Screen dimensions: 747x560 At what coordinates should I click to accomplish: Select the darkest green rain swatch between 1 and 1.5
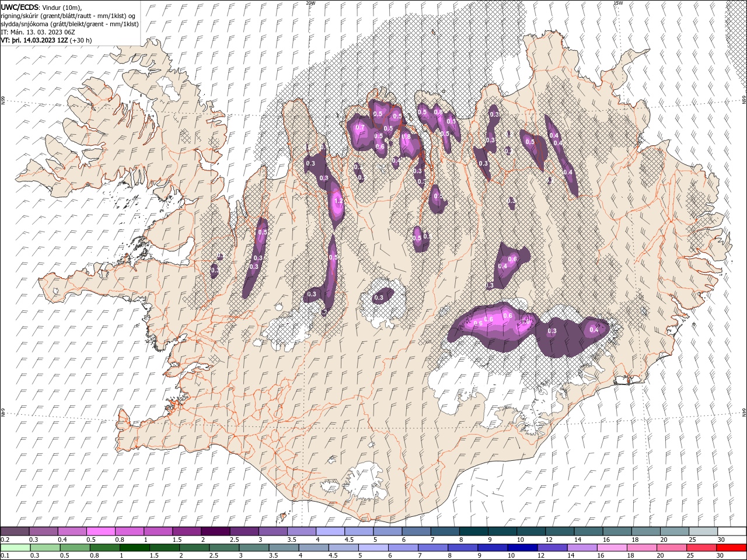pos(135,548)
